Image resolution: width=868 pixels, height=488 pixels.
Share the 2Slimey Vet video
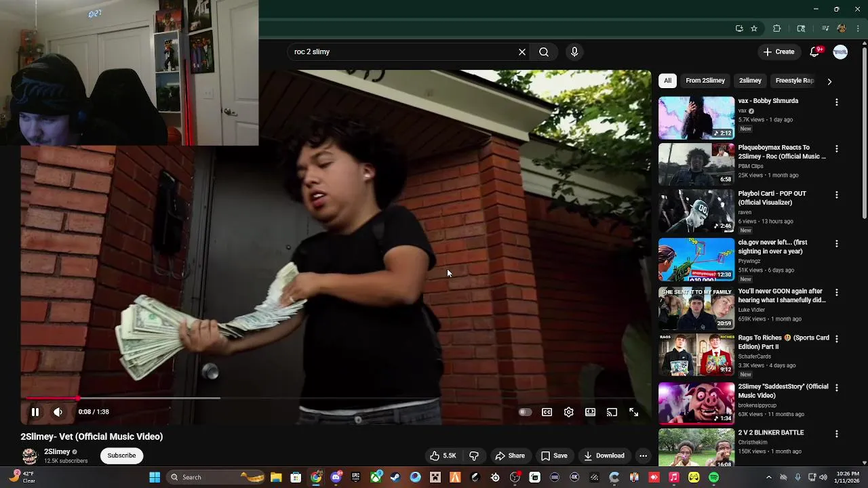[x=510, y=455]
